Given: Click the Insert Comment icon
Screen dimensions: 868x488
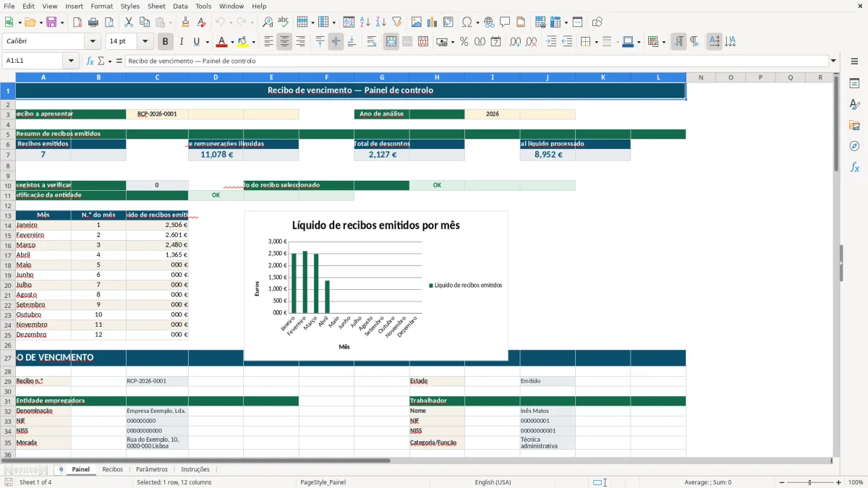Looking at the screenshot, I should point(506,22).
